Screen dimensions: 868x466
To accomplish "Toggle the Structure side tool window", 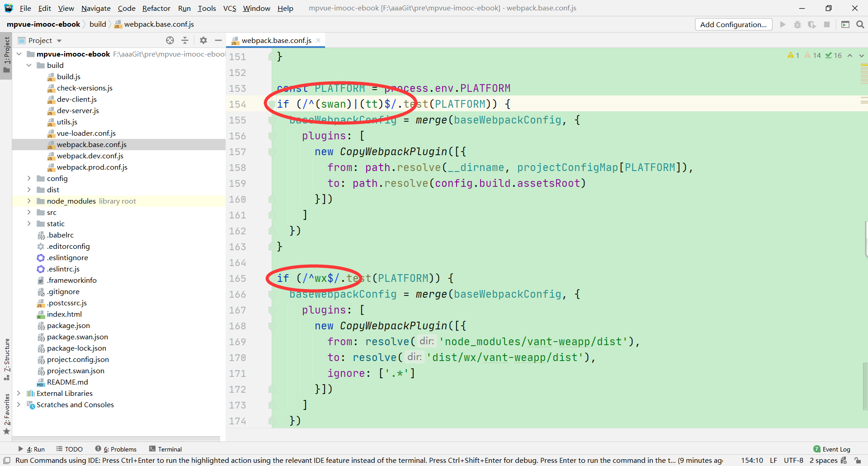I will 6,359.
